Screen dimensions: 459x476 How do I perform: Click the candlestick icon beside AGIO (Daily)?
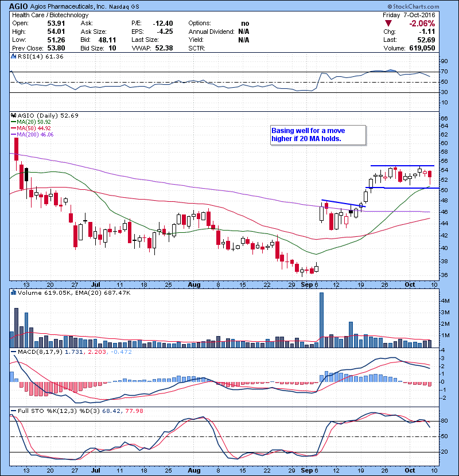coord(13,115)
